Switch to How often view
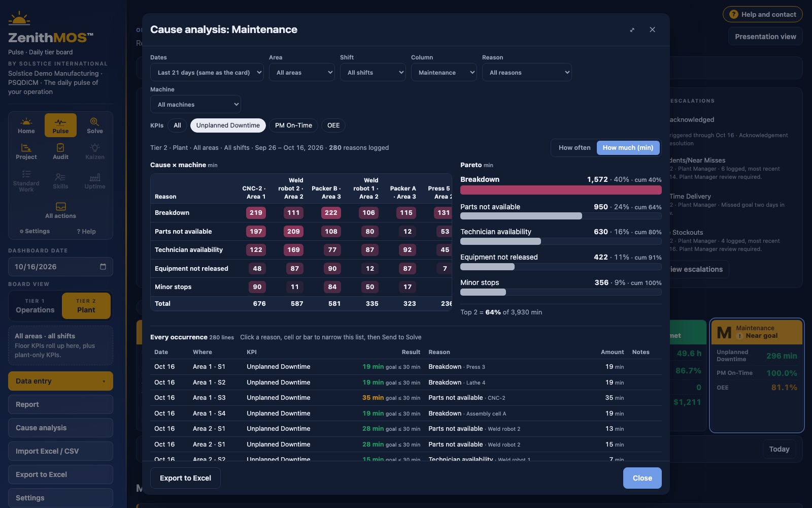 point(574,148)
